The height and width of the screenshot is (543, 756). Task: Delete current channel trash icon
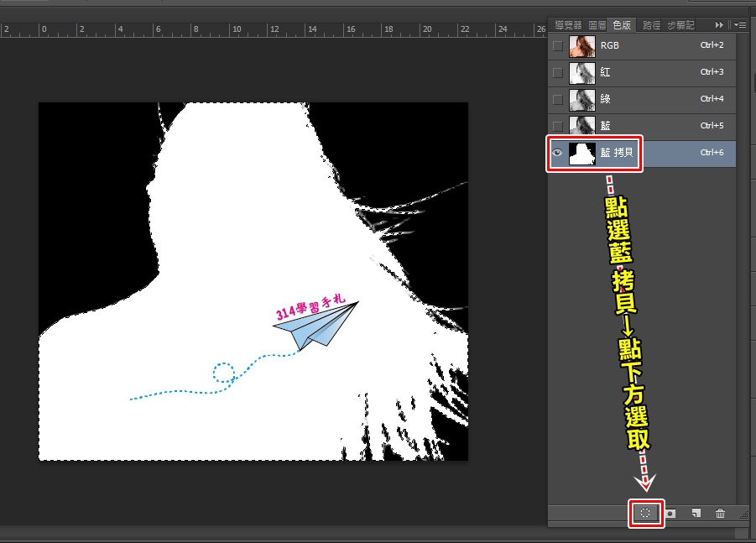click(720, 513)
